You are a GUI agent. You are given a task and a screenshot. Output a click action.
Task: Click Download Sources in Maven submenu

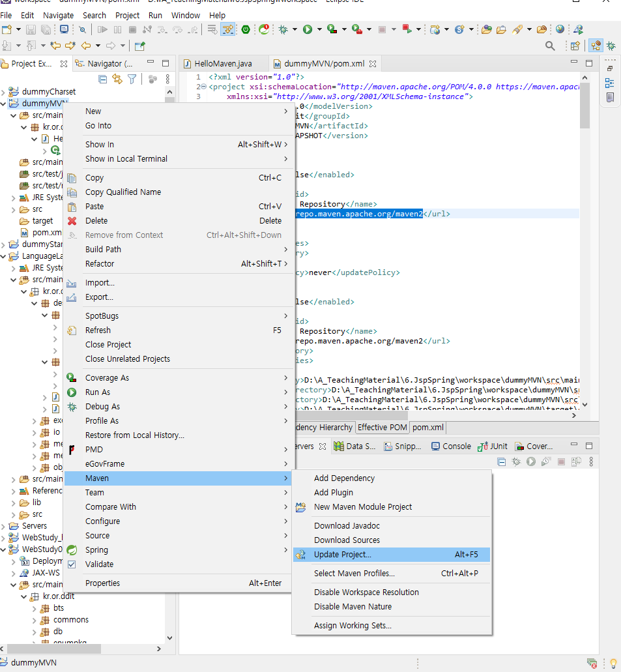[392, 540]
